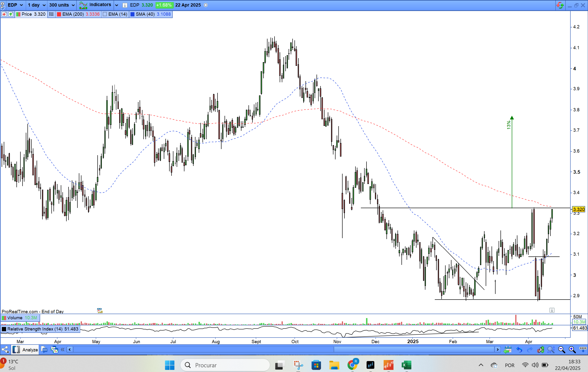The height and width of the screenshot is (372, 588).
Task: Click the duplicate chart windows icon
Action: (x=54, y=350)
